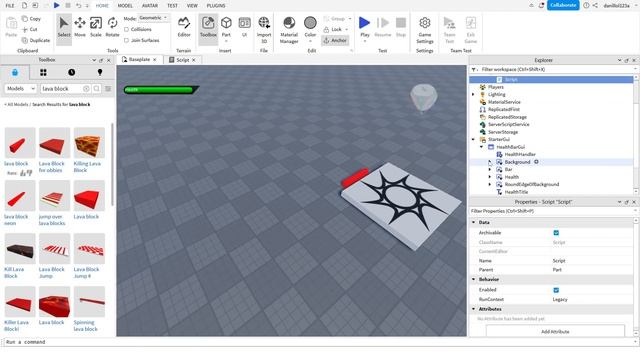Screen dimensions: 640x360
Task: Collapse the Behavior properties section
Action: pyautogui.click(x=473, y=280)
